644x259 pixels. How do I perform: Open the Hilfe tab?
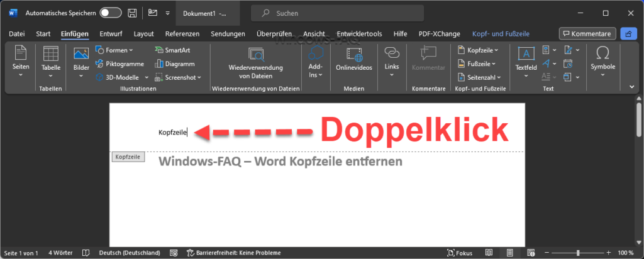coord(400,34)
